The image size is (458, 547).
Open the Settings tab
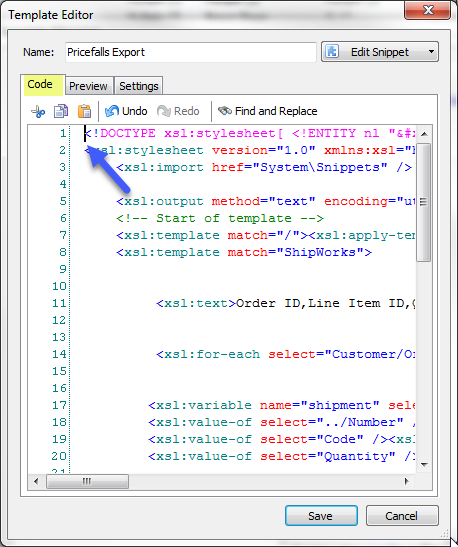(138, 86)
